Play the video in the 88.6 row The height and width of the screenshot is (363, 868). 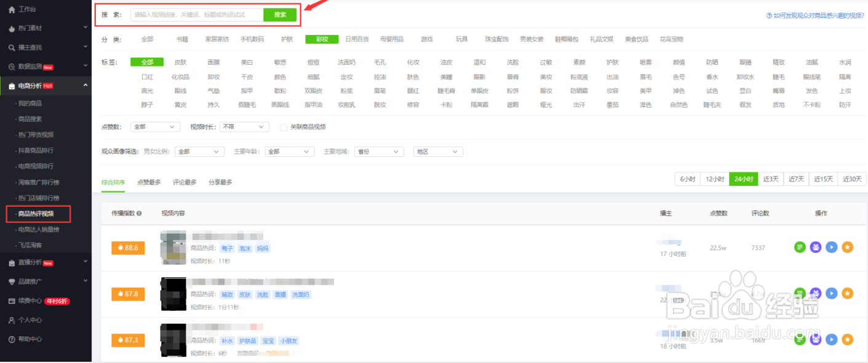(832, 247)
